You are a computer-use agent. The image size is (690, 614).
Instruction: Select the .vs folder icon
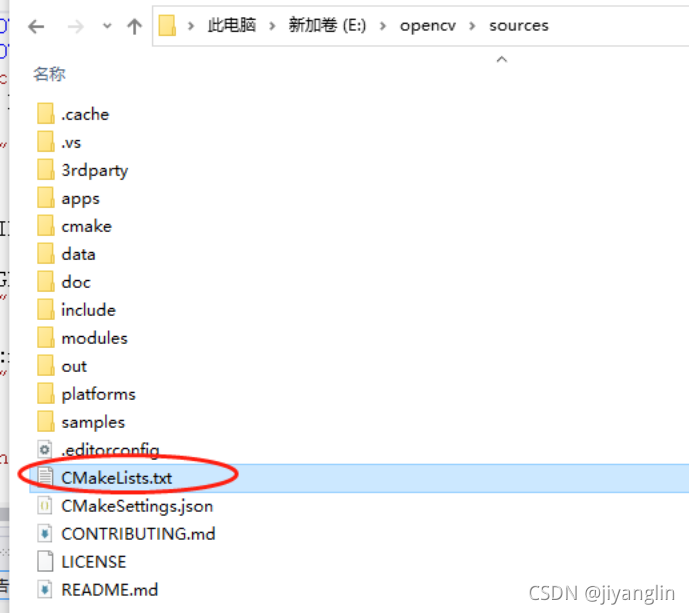[x=46, y=142]
